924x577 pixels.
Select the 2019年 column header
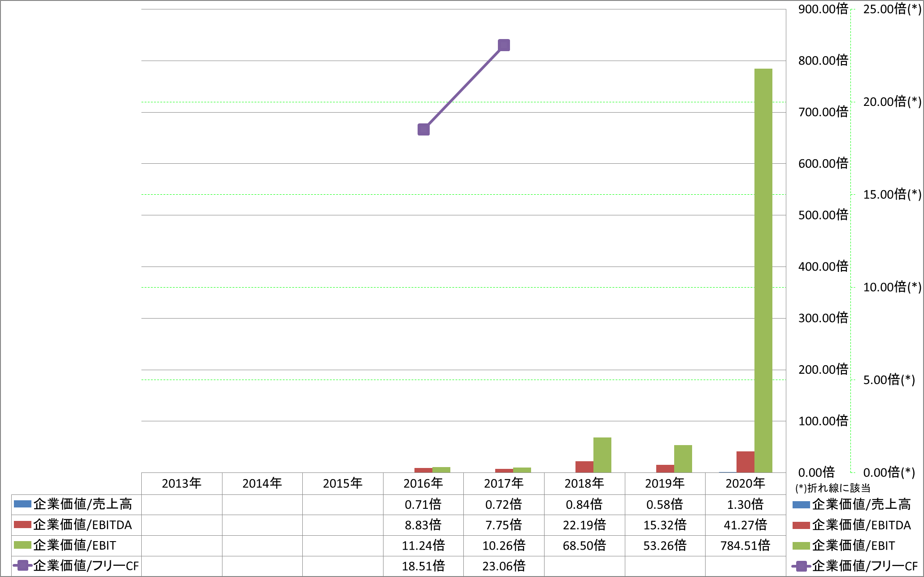[665, 483]
